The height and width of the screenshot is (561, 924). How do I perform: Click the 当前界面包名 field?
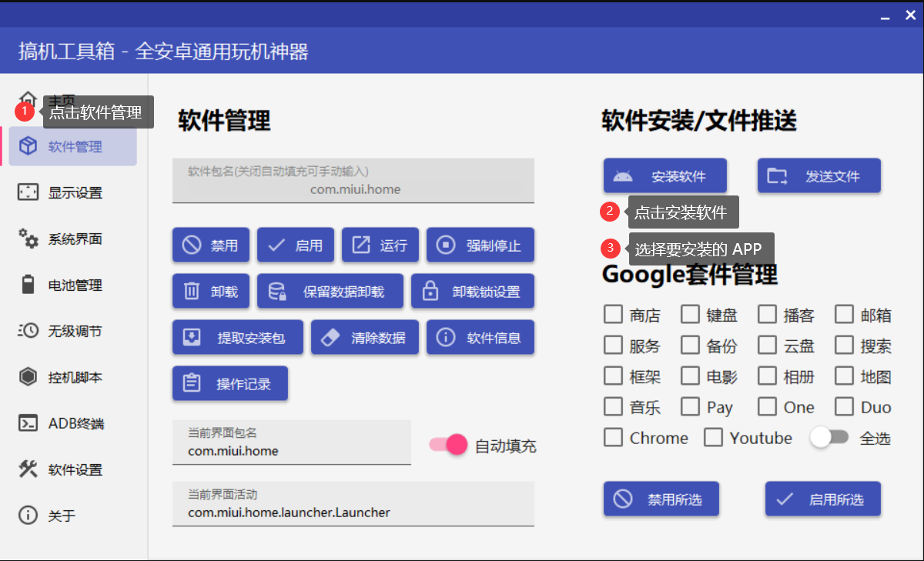[292, 442]
